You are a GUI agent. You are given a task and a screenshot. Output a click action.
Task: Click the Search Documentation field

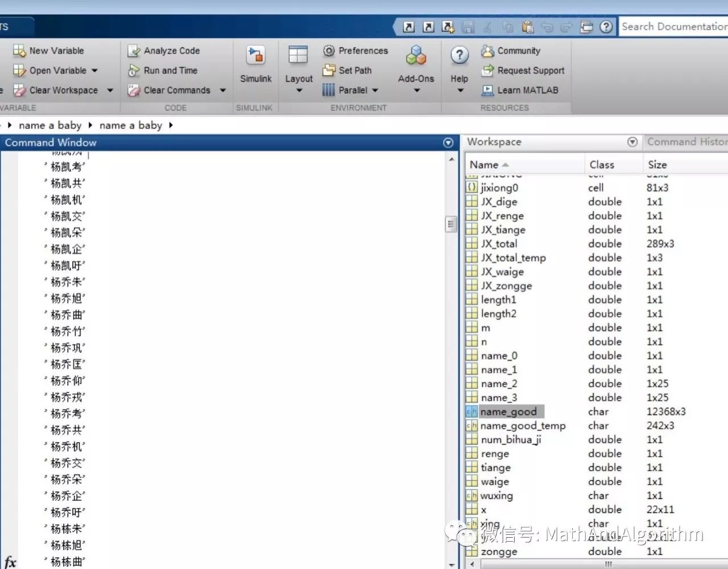(673, 27)
